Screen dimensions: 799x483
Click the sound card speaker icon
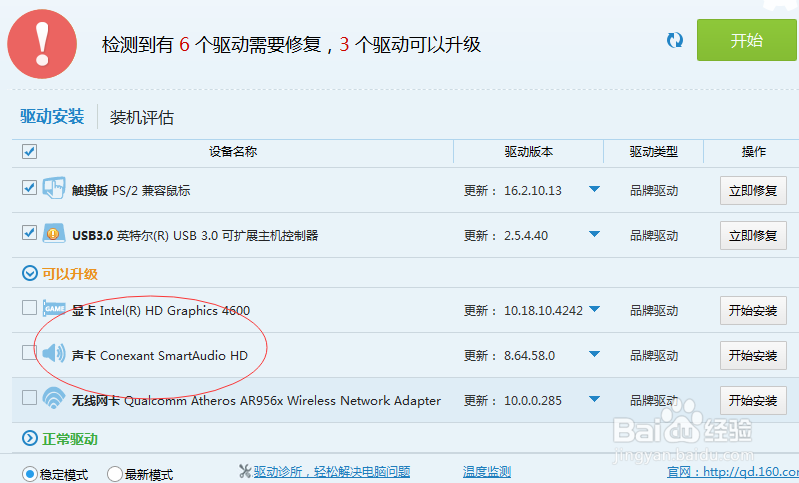pos(54,353)
